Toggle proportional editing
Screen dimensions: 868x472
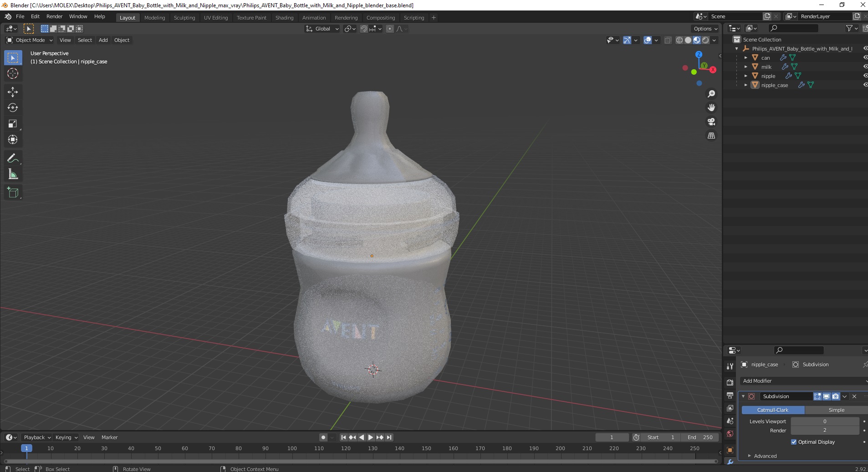[x=390, y=29]
